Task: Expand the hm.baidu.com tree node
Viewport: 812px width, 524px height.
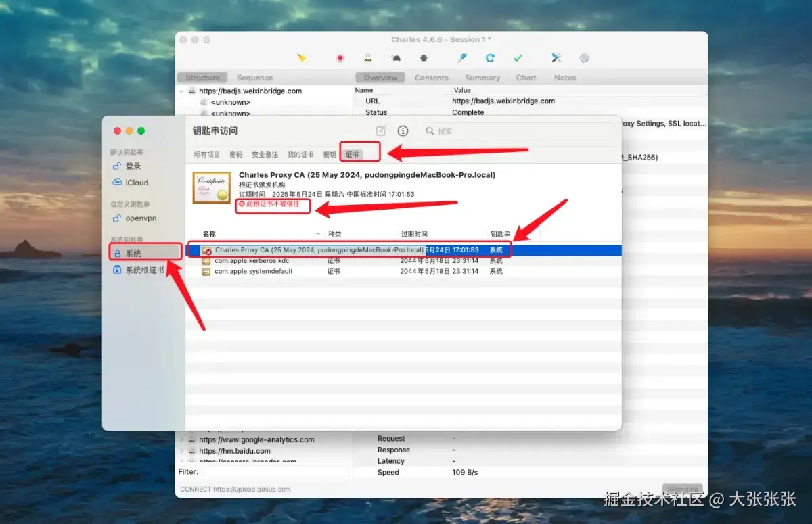Action: pyautogui.click(x=181, y=451)
